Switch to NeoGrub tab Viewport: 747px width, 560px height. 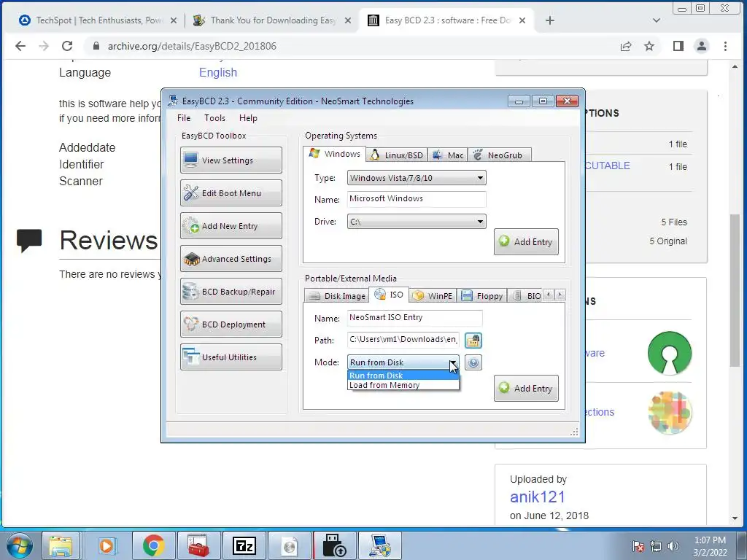coord(499,155)
